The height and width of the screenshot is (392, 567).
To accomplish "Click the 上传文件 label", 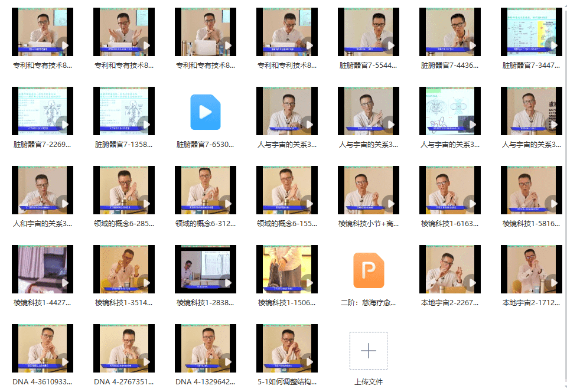I will click(x=368, y=382).
